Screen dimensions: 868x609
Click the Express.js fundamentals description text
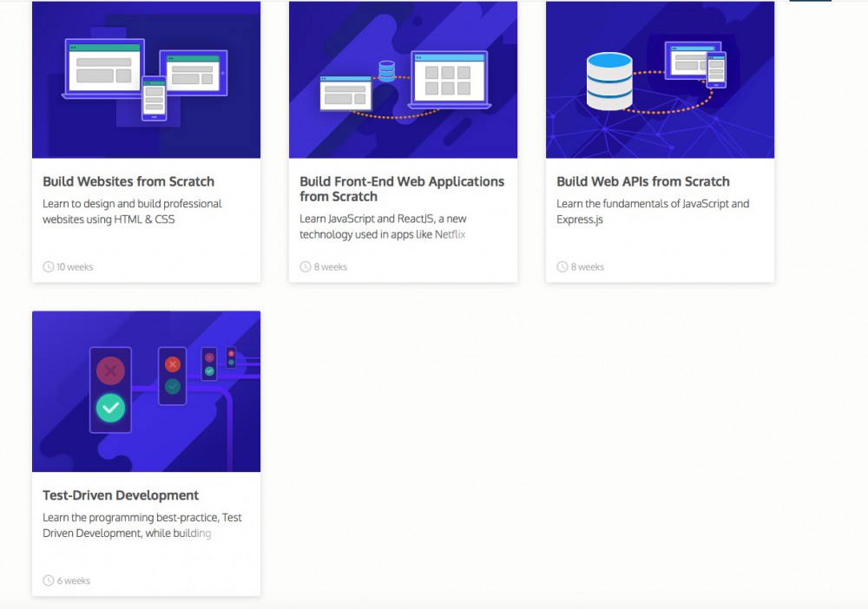(652, 212)
